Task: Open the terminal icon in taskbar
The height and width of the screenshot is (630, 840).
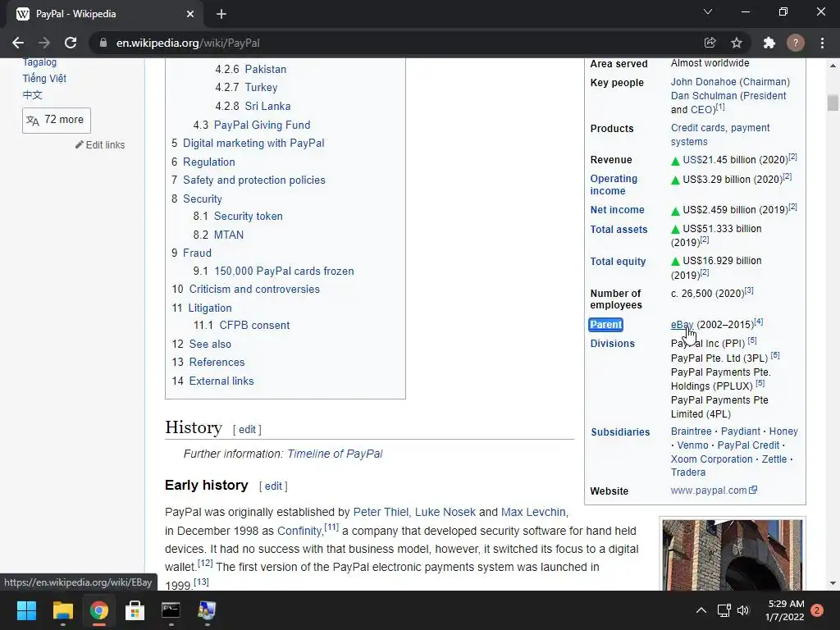Action: [x=171, y=610]
